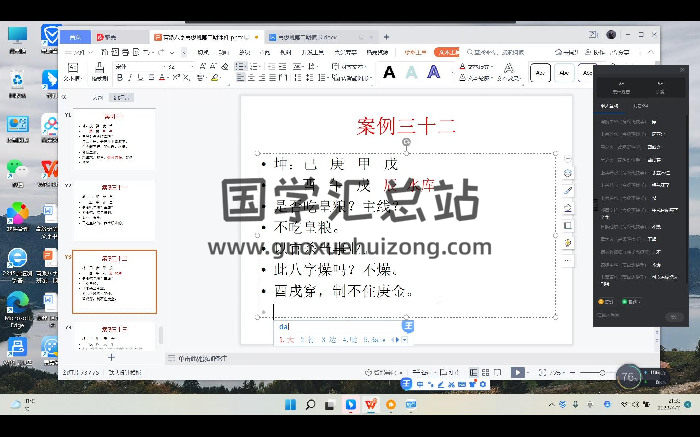Click the more options dots on floating toolbar

(x=568, y=260)
